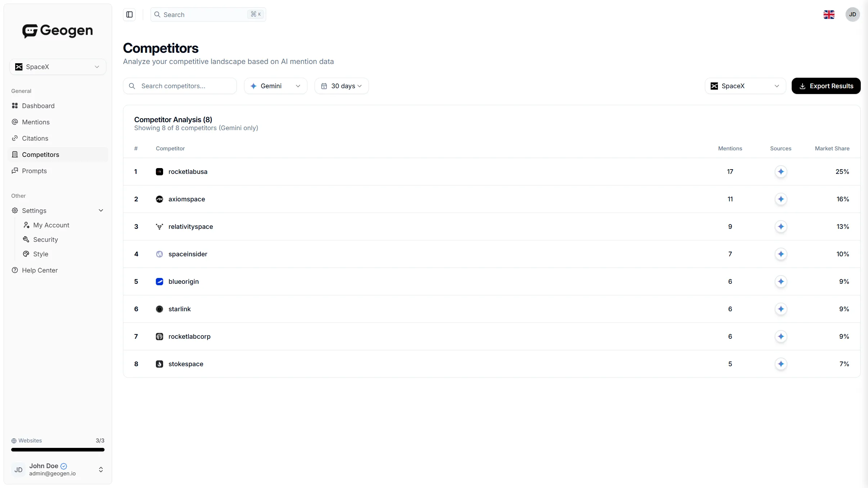The height and width of the screenshot is (488, 868).
Task: Open the 30 days date range dropdown
Action: click(341, 86)
